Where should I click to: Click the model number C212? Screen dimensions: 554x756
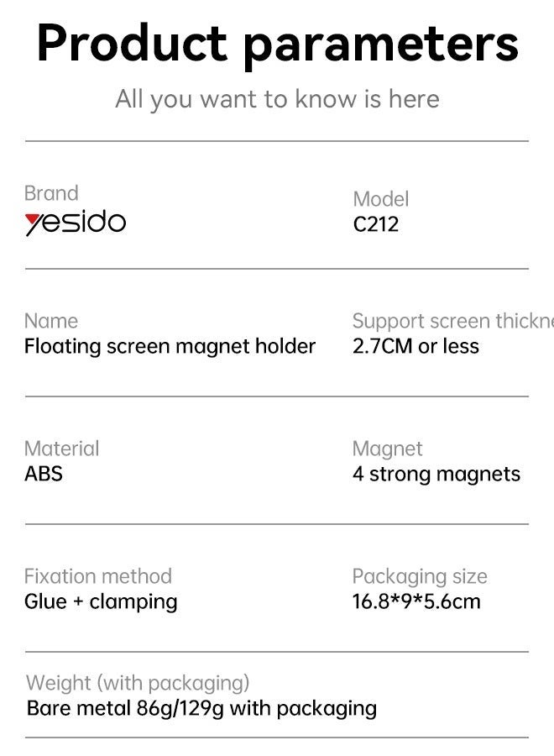click(x=375, y=224)
